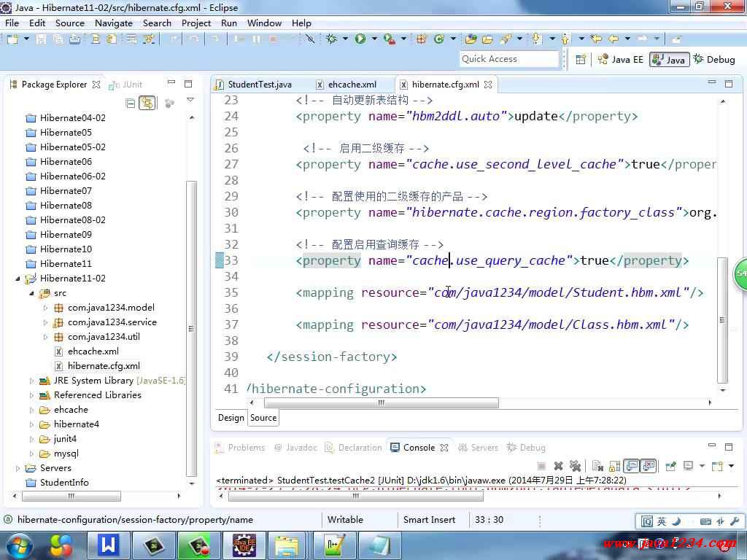
Task: Click the file explorer taskbar icon
Action: pos(287,545)
